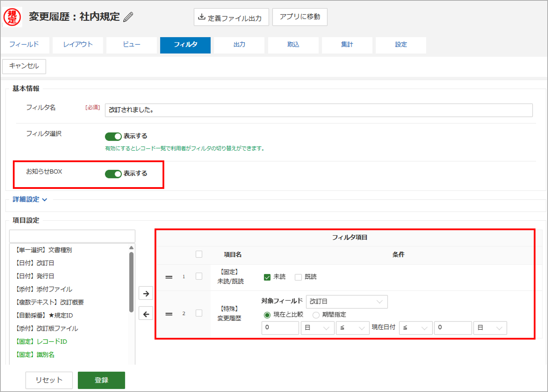548x392 pixels.
Task: Click left arrow to remove filter item
Action: [x=146, y=314]
